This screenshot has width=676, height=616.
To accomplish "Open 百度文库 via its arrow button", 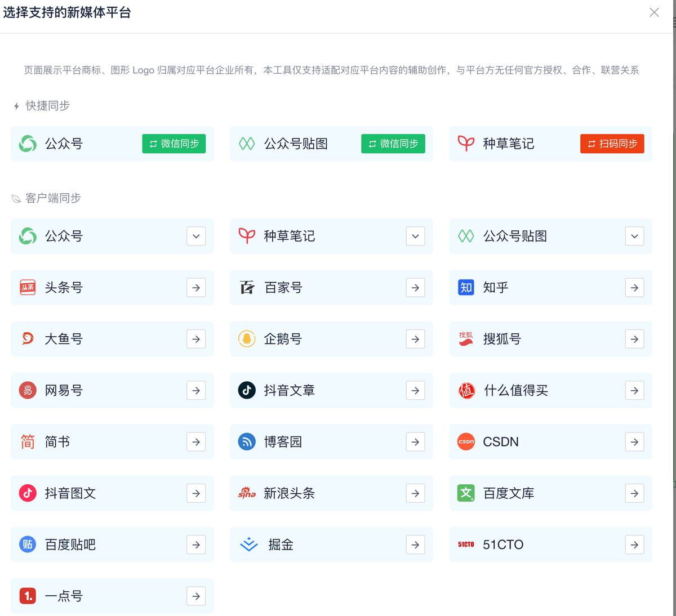I will [x=634, y=493].
